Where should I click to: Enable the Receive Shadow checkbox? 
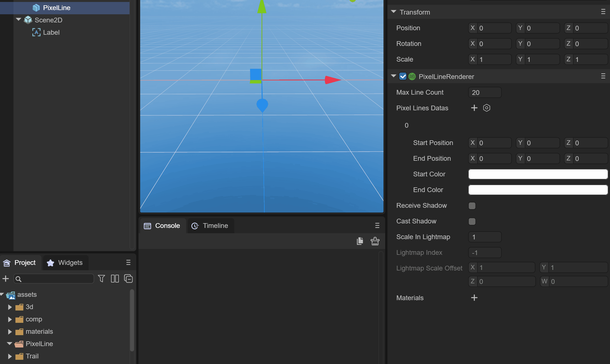click(x=472, y=206)
